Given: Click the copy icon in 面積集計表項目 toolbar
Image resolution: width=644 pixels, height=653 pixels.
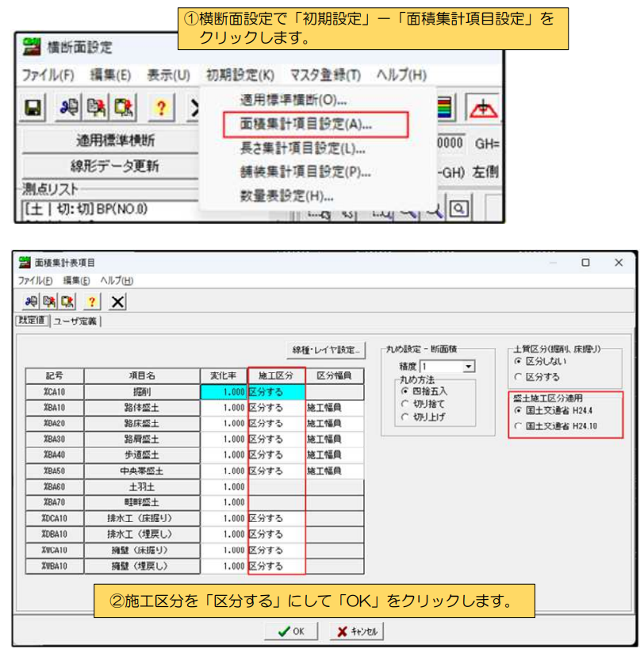Looking at the screenshot, I should (49, 301).
